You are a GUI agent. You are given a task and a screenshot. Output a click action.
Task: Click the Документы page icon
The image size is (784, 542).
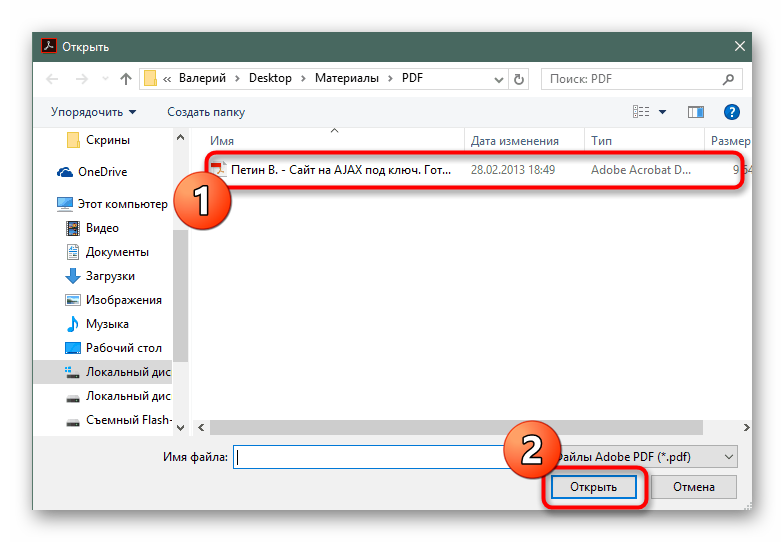72,252
